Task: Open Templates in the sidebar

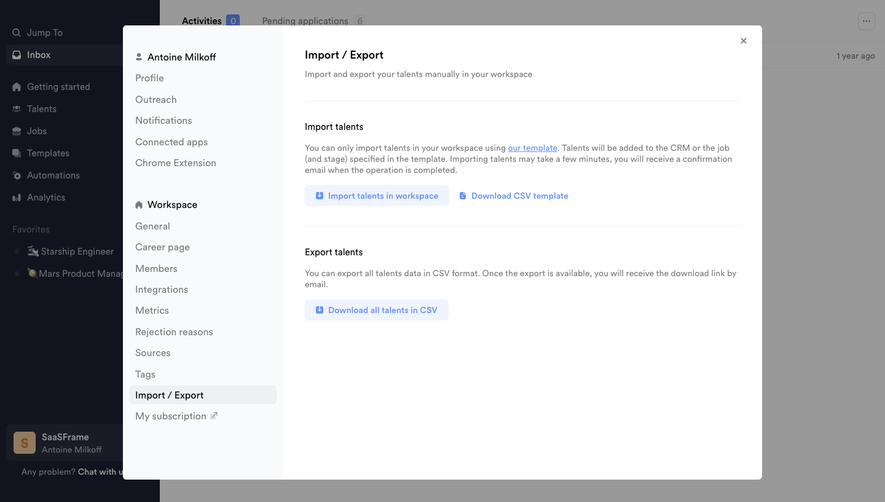Action: [48, 153]
